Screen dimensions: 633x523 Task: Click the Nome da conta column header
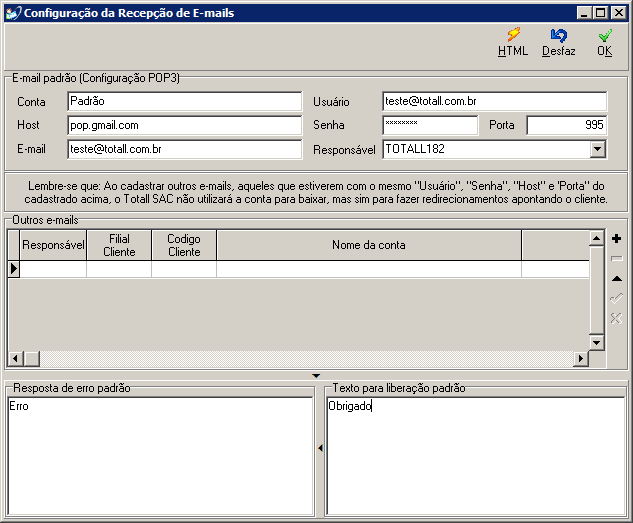[x=369, y=245]
